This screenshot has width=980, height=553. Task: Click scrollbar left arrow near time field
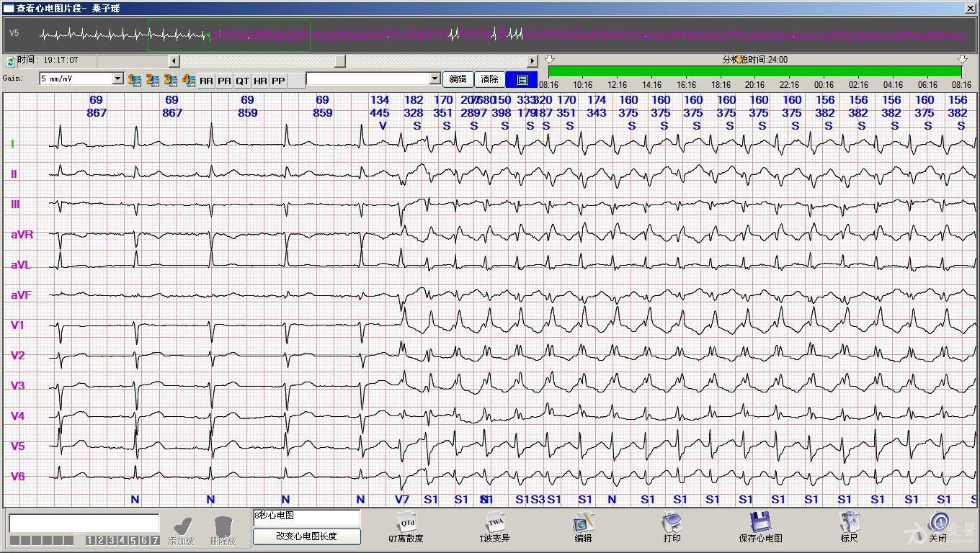(174, 61)
